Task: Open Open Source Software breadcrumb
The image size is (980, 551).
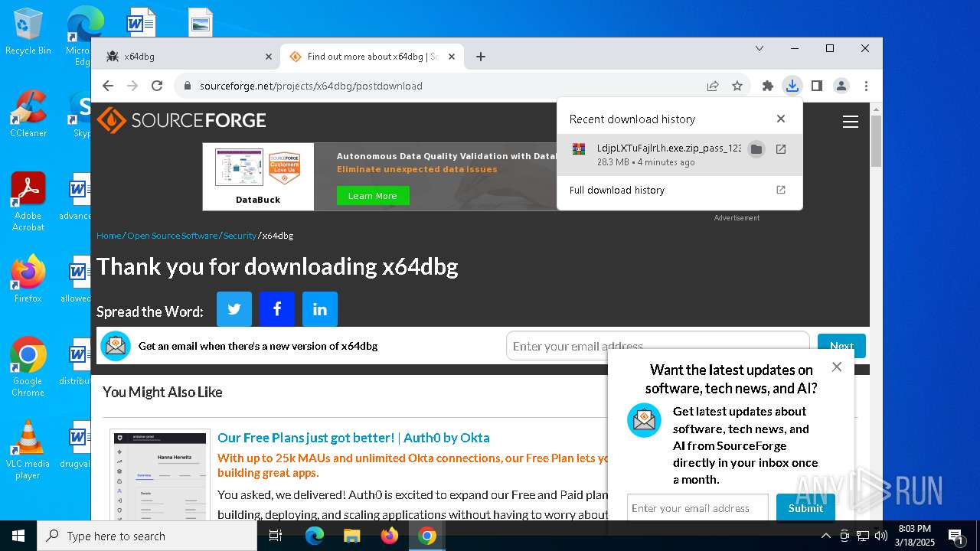Action: 172,236
